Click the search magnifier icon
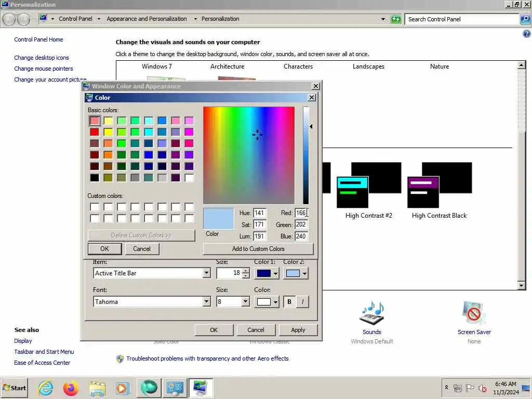This screenshot has height=399, width=532. (525, 19)
